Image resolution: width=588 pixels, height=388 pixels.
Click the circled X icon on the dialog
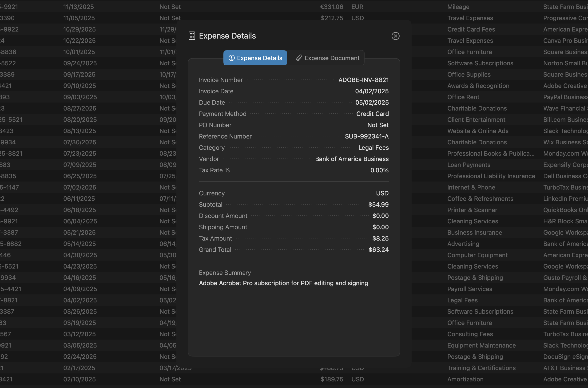[x=395, y=36]
